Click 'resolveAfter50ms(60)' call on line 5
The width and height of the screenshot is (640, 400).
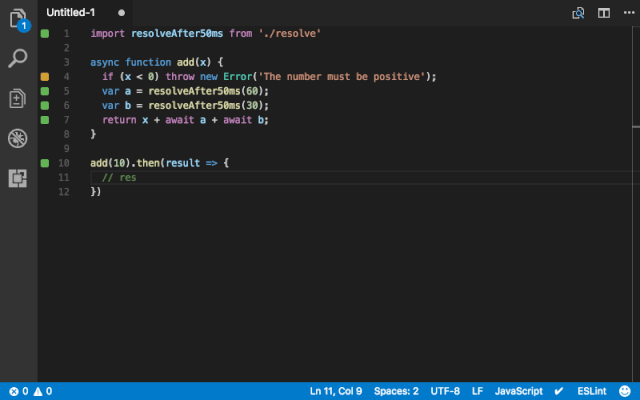(205, 91)
